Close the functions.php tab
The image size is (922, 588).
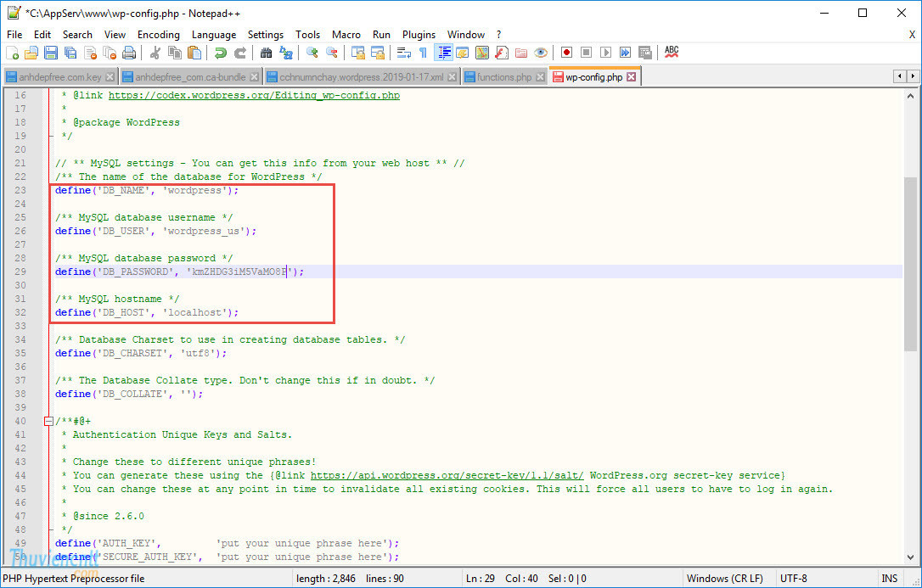[540, 77]
